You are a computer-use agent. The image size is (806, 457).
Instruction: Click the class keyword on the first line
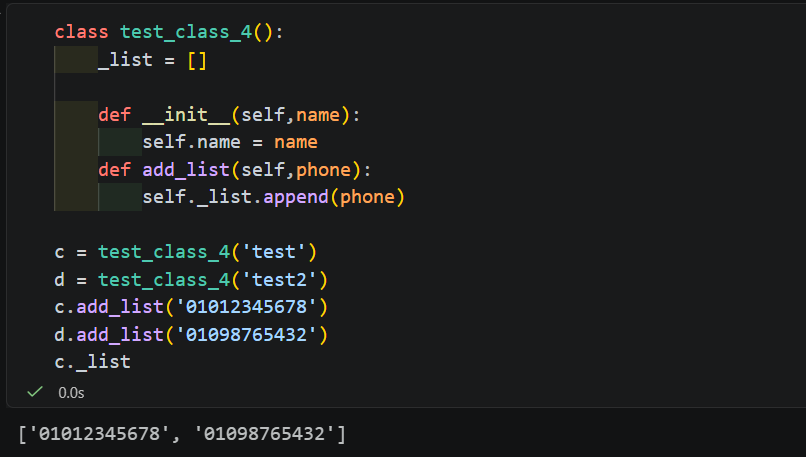82,32
